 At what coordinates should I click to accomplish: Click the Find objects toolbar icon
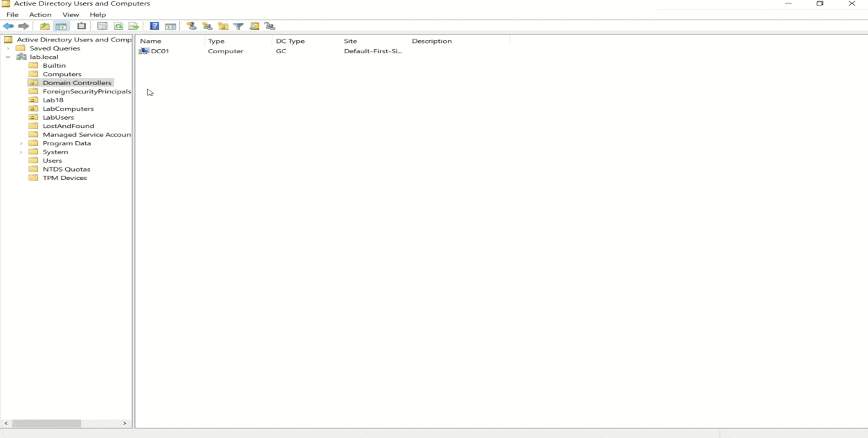coord(254,26)
